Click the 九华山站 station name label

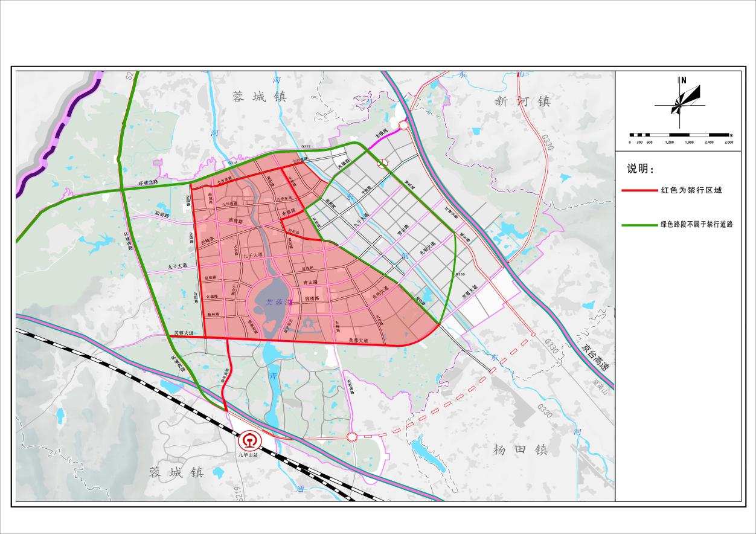tap(248, 455)
